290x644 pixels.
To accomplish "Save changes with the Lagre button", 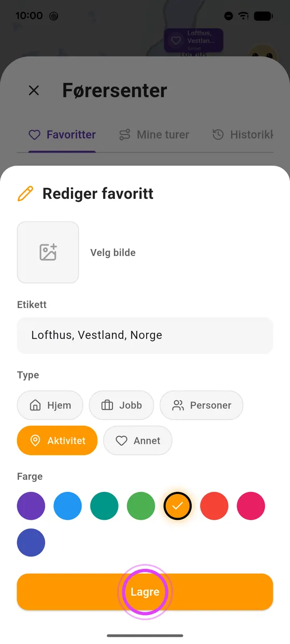I will coord(145,592).
